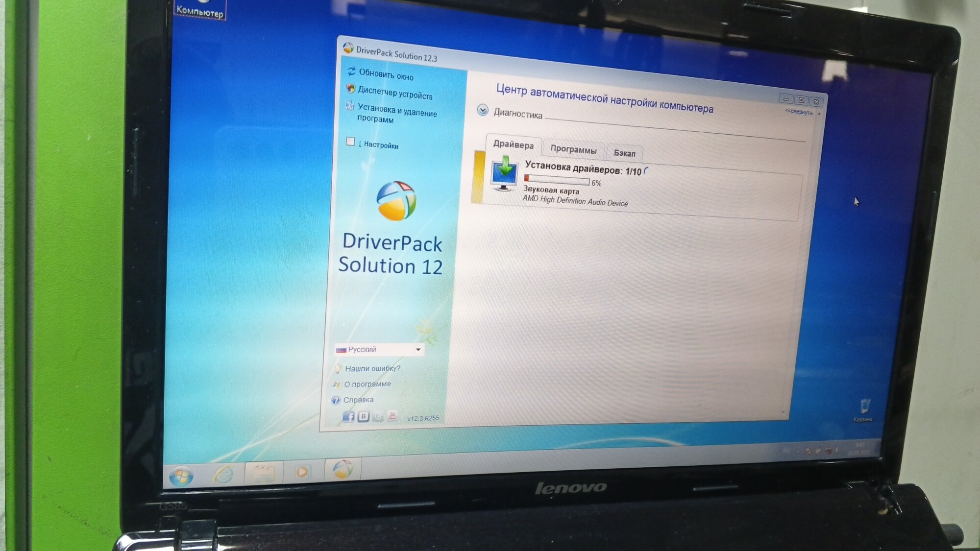Click the DriverPack taskbar button
The width and height of the screenshot is (980, 551).
(343, 469)
